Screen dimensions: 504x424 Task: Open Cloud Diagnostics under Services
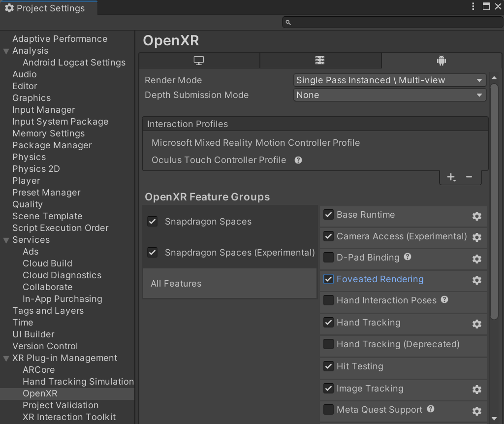coord(62,275)
